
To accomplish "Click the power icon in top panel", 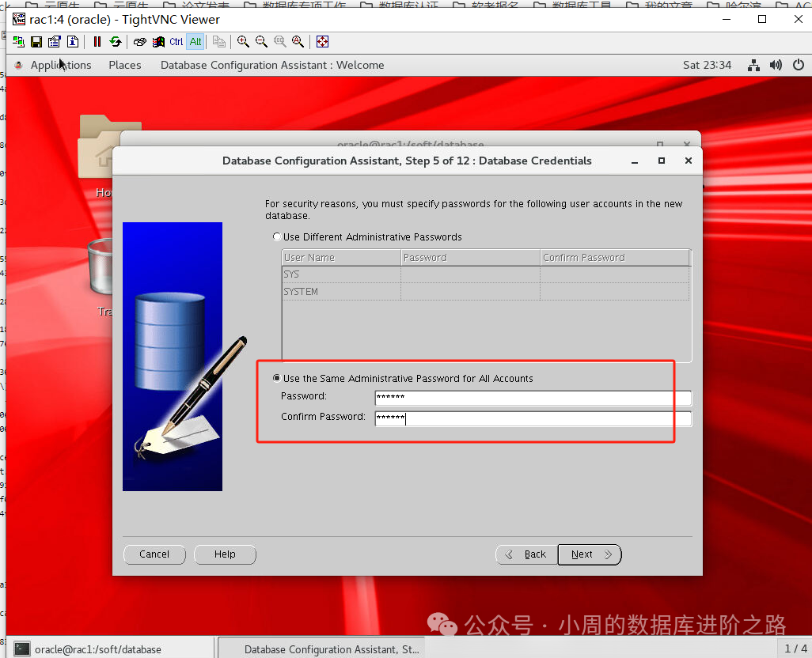I will pyautogui.click(x=798, y=65).
